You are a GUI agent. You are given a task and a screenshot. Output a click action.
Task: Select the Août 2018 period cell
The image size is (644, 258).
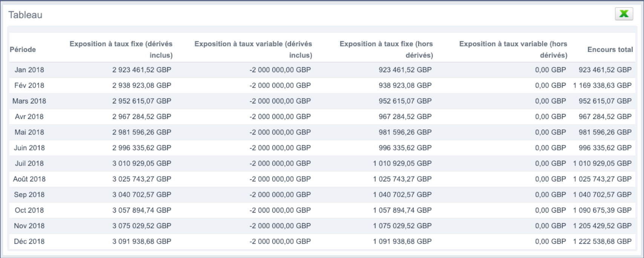[x=29, y=179]
